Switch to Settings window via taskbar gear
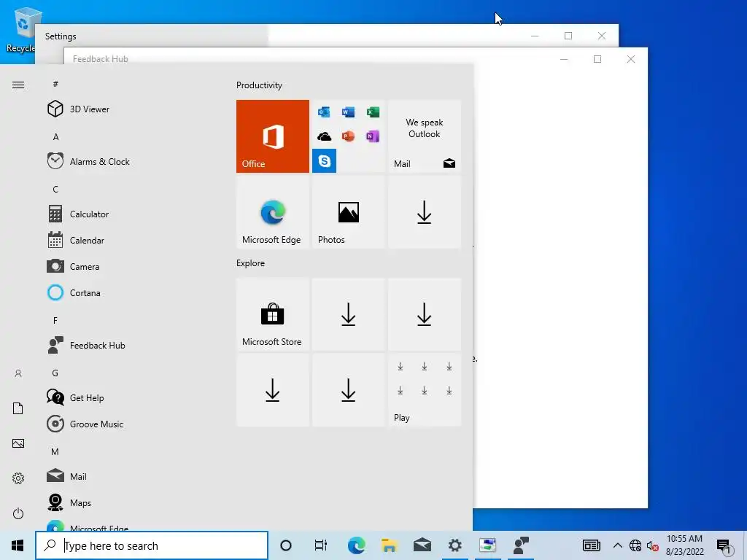The width and height of the screenshot is (747, 560). point(455,545)
